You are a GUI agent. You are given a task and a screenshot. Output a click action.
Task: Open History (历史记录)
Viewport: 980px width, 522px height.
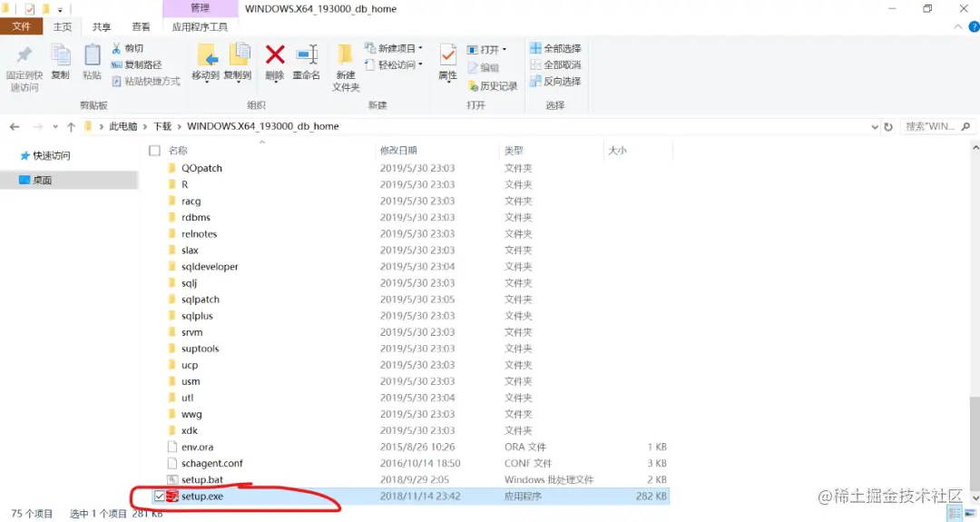click(493, 85)
